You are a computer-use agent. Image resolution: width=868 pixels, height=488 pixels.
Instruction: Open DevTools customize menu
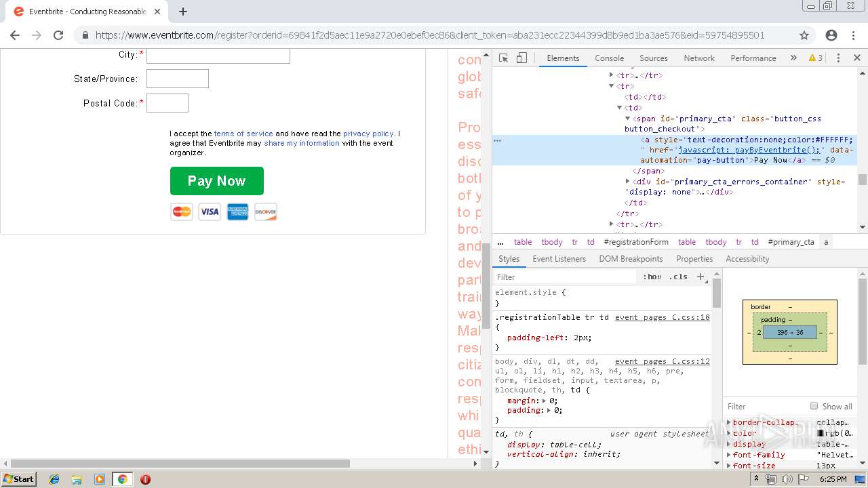838,58
